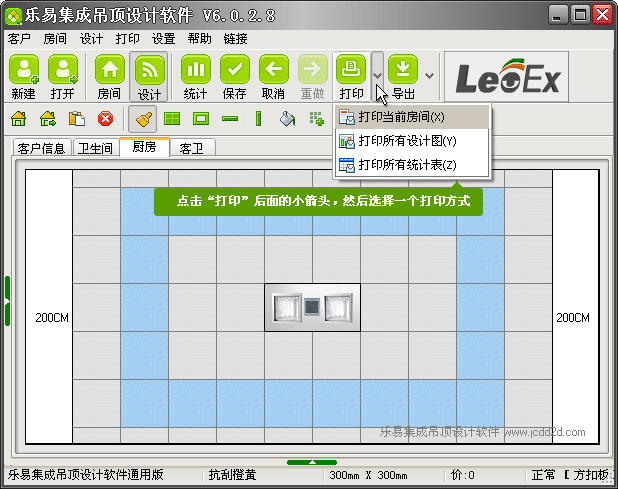
Task: Click the 取消 (Undo) left arrow icon
Action: 273,76
